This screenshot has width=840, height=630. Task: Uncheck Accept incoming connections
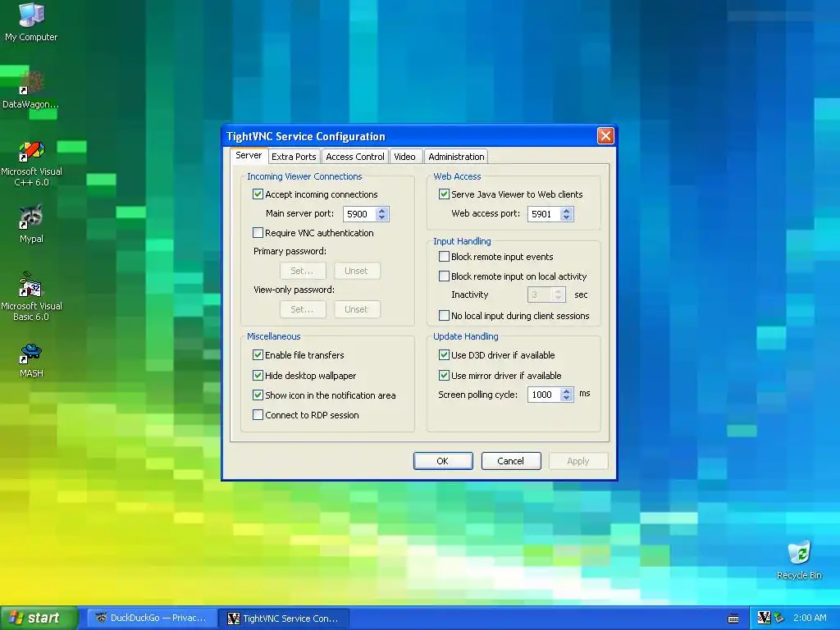click(258, 194)
